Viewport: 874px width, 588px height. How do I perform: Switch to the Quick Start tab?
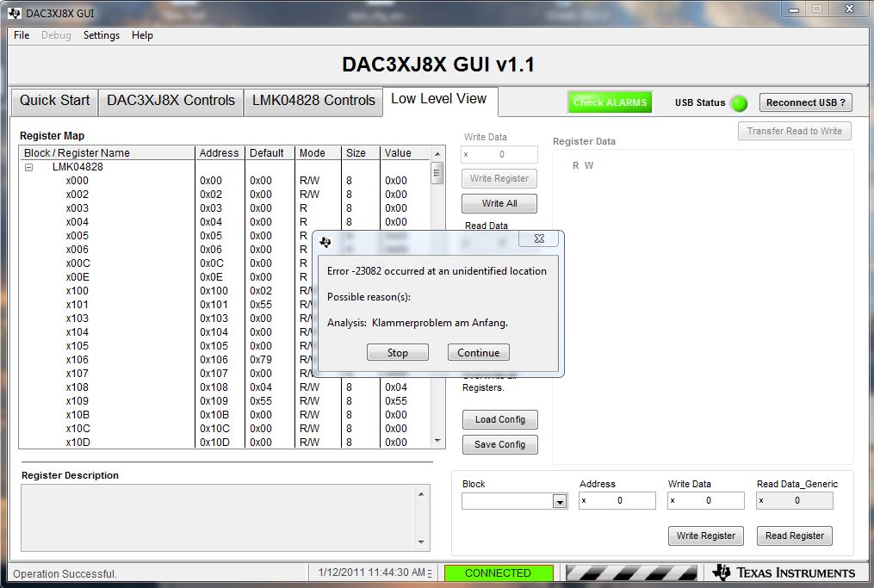pos(54,101)
